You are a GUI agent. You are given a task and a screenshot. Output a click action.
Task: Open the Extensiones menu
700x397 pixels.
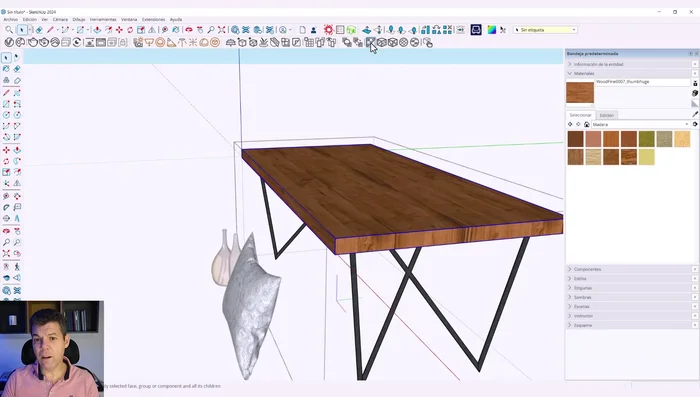coord(154,20)
